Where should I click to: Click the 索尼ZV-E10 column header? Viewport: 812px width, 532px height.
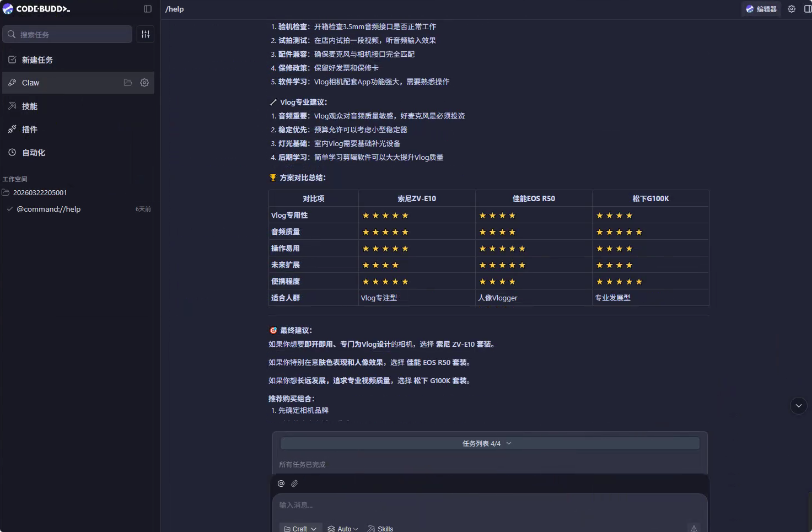[417, 198]
